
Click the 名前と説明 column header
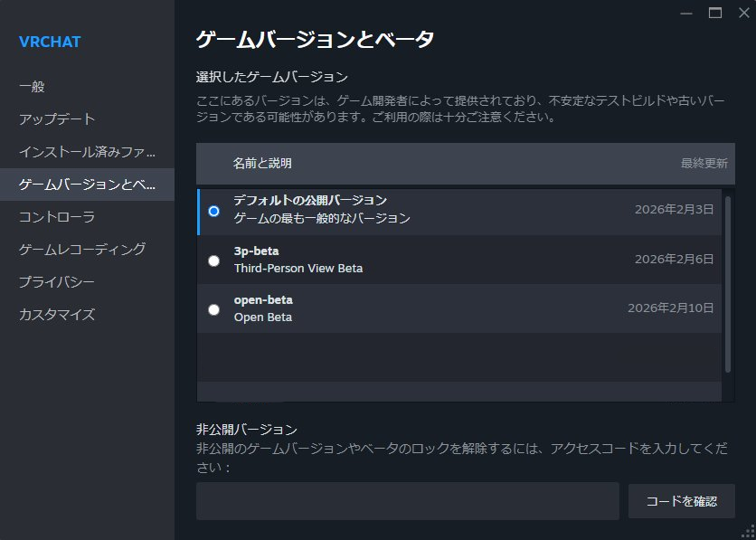[262, 164]
